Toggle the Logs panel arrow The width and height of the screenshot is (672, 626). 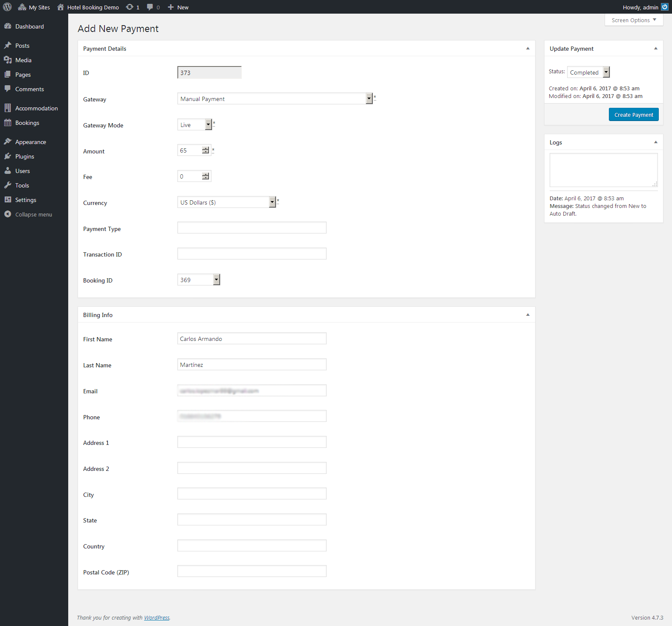[x=655, y=142]
